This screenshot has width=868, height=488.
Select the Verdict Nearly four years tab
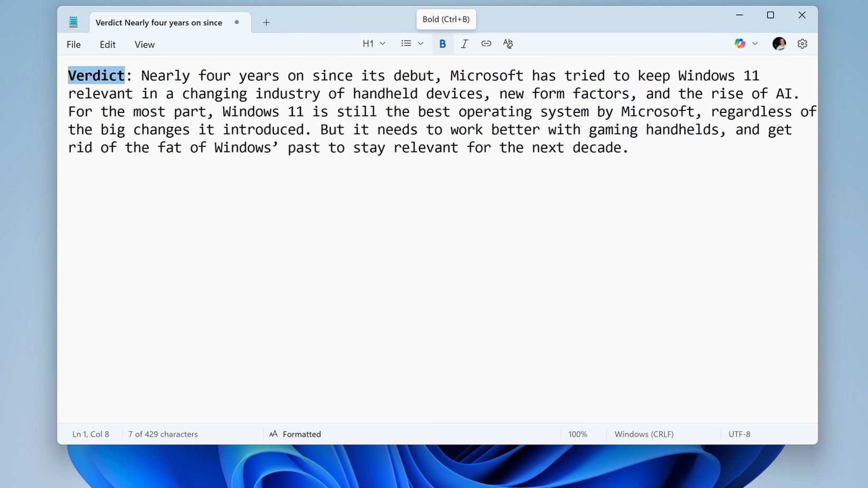pyautogui.click(x=158, y=22)
